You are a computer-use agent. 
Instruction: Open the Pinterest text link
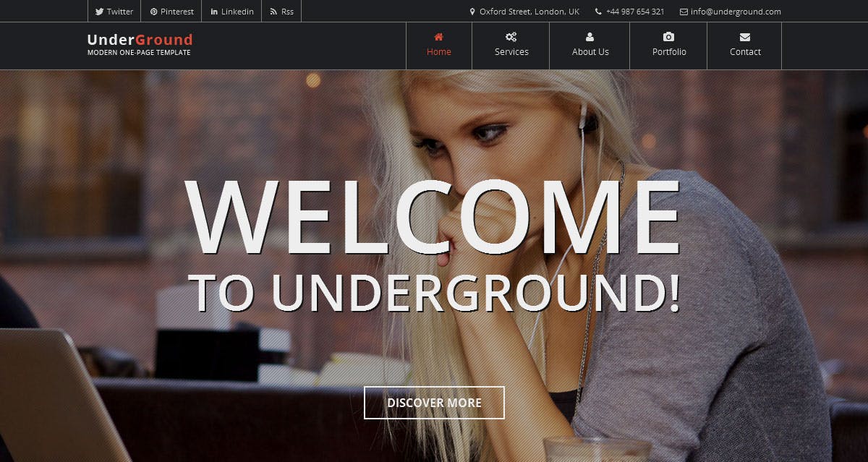tap(177, 12)
